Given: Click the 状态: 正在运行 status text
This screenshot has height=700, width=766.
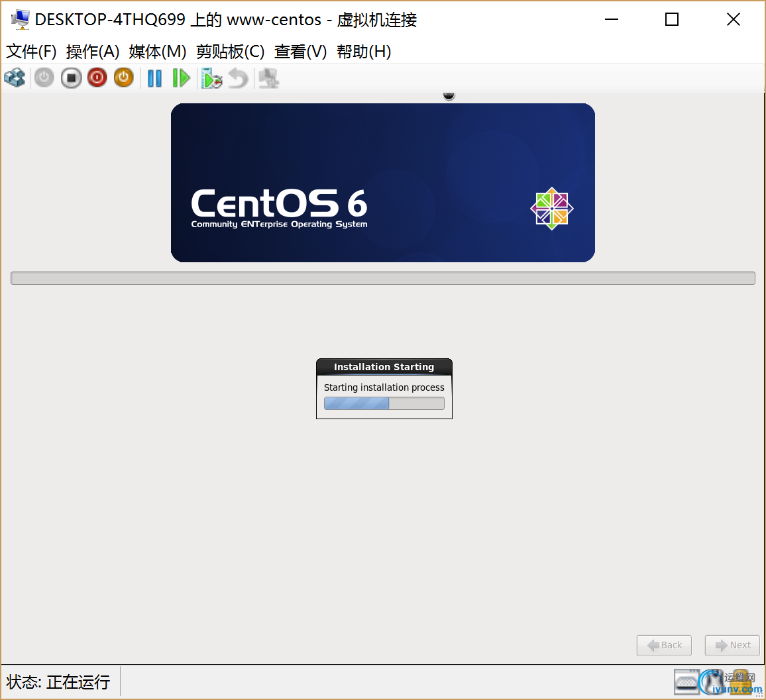Looking at the screenshot, I should pyautogui.click(x=58, y=682).
